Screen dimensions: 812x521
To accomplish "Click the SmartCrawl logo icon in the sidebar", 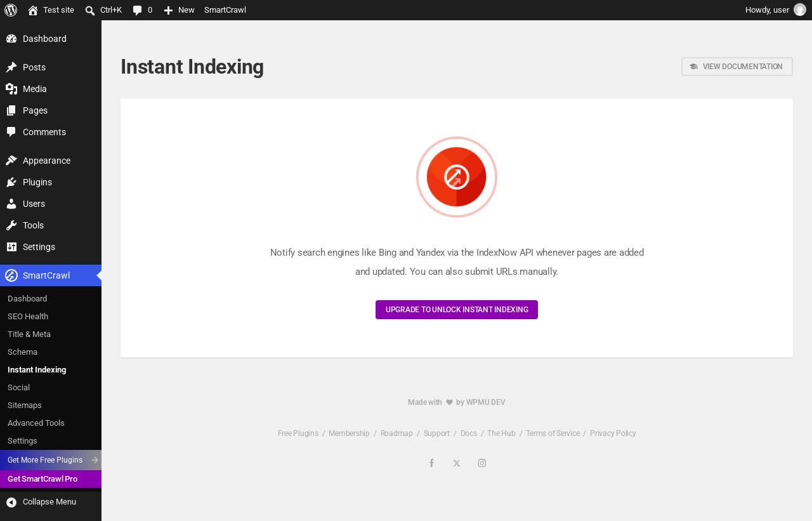I will [x=11, y=275].
